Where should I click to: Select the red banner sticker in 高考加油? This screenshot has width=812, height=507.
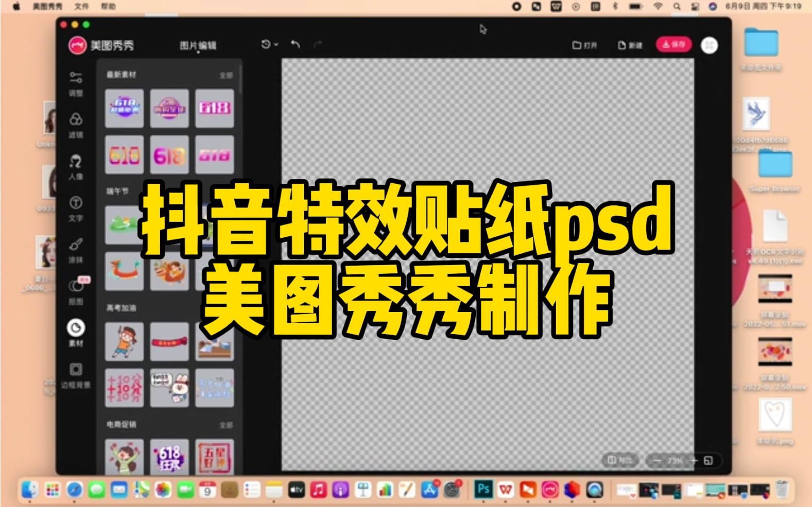coord(169,341)
